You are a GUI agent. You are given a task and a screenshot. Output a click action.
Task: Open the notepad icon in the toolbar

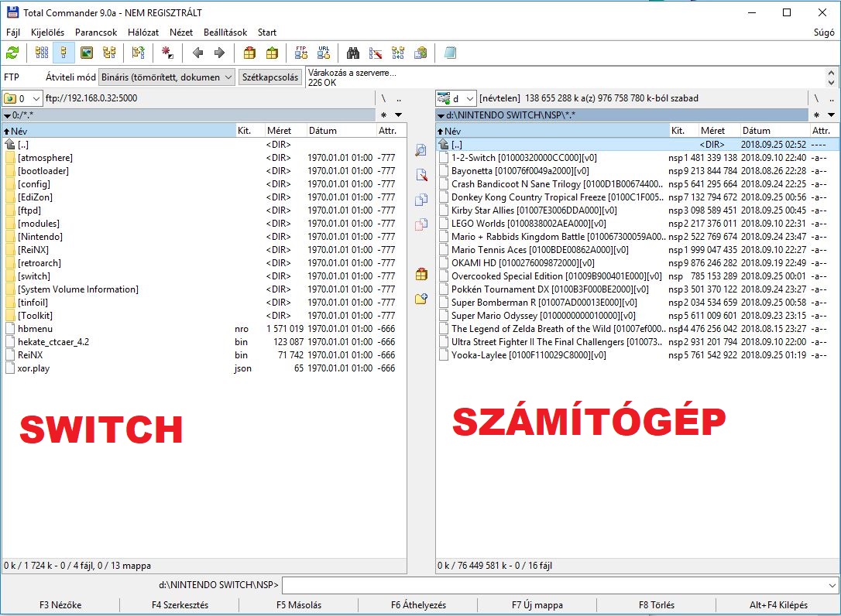[x=450, y=53]
